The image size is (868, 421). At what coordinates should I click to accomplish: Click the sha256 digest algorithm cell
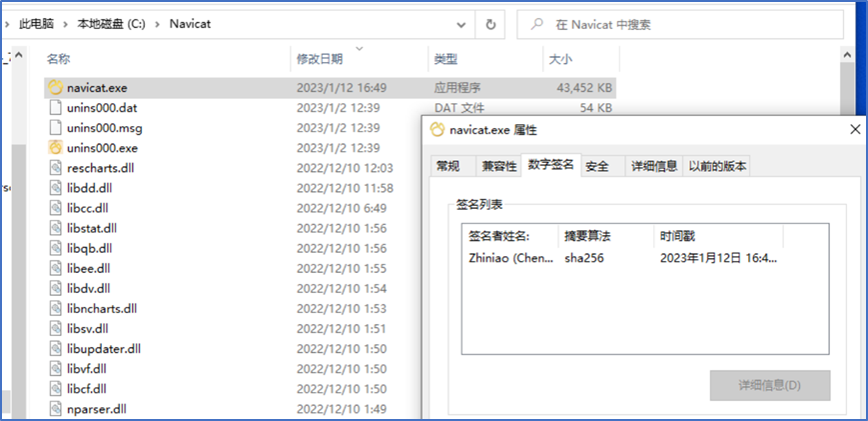click(584, 258)
